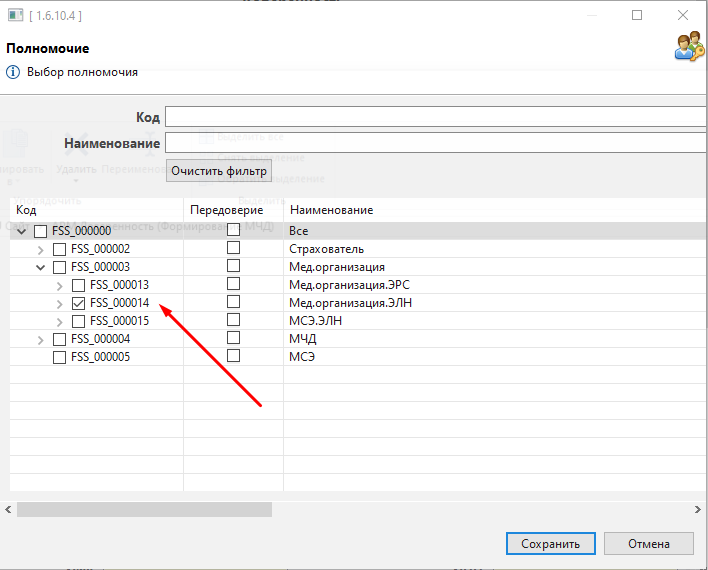
Task: Click the info icon beside Выбор полномочия
Action: pos(13,72)
